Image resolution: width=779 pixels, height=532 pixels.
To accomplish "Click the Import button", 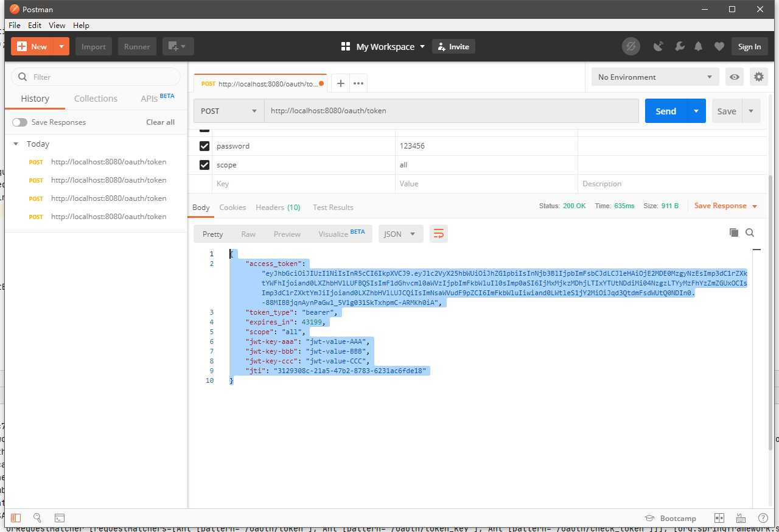I will (x=94, y=46).
